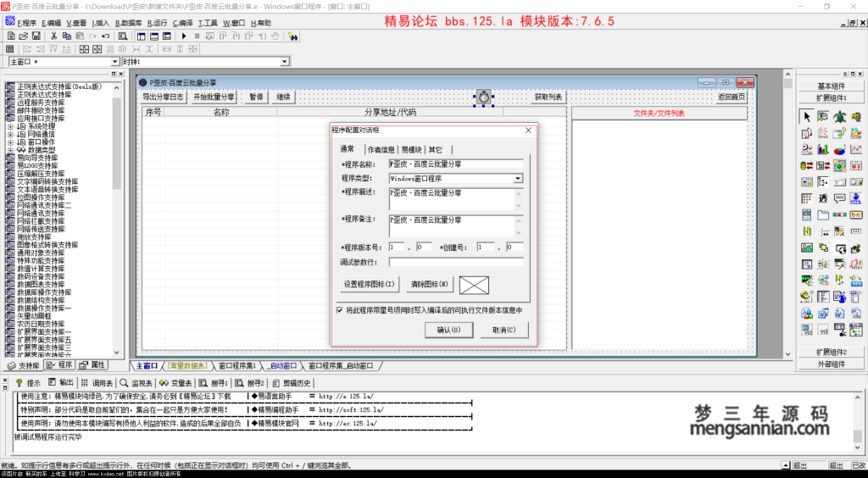Select the turtle component icon

coord(840,117)
